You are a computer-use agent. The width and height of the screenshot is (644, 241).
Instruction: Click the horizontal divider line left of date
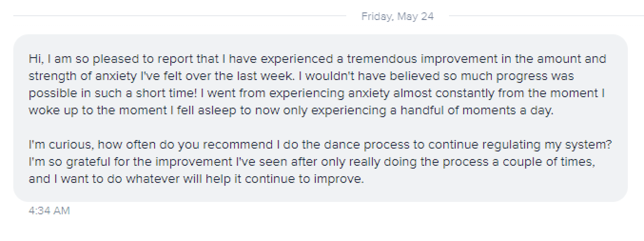(180, 16)
